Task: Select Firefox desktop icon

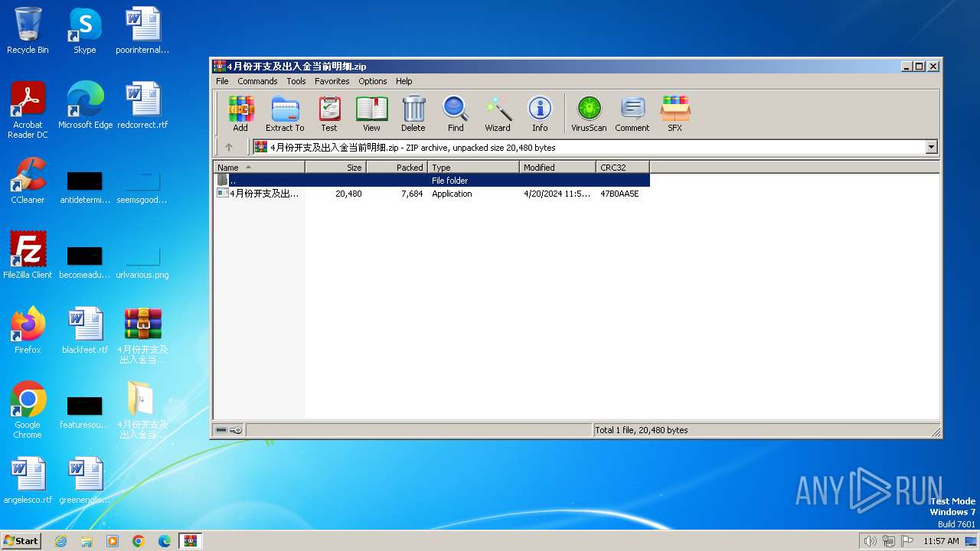Action: pos(28,331)
